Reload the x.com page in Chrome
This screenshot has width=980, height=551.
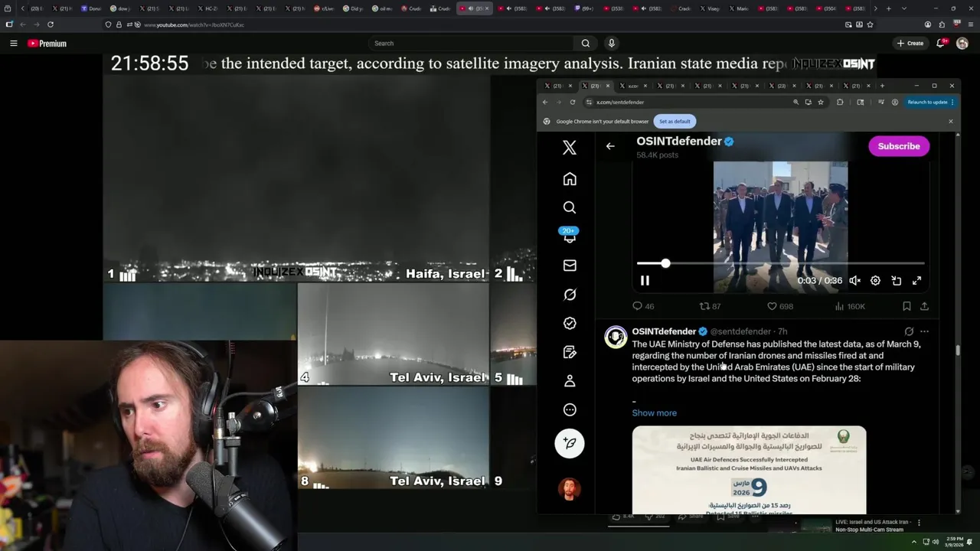point(573,102)
